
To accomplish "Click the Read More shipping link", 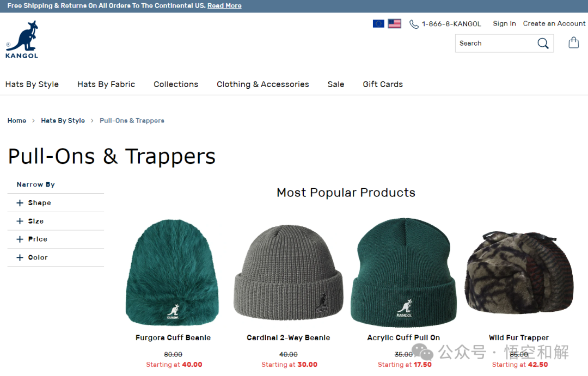I will (224, 5).
